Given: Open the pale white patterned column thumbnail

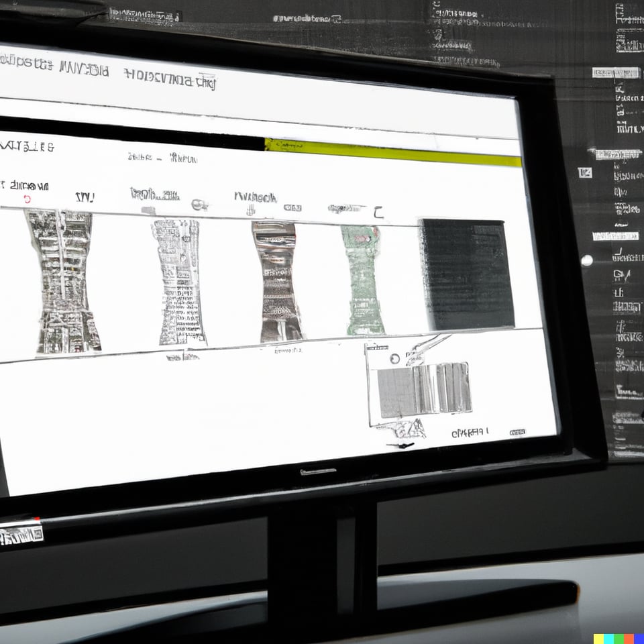Looking at the screenshot, I should click(x=180, y=282).
